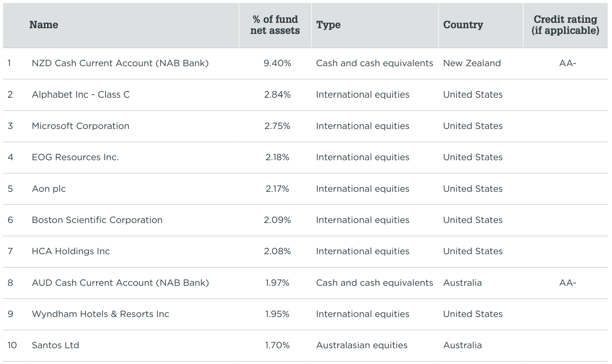Screen dimensions: 612x364
Task: Select the New Zealand country cell
Action: coord(472,63)
